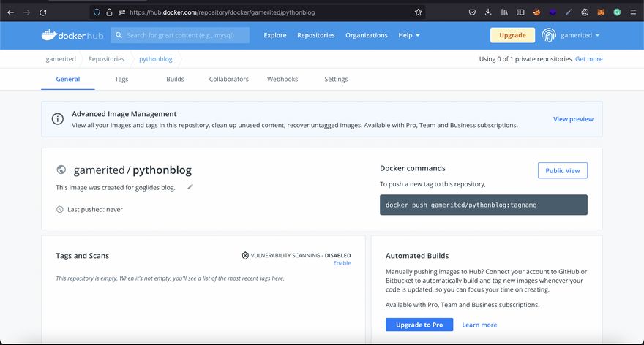Click the fingerprint avatar icon

click(549, 35)
